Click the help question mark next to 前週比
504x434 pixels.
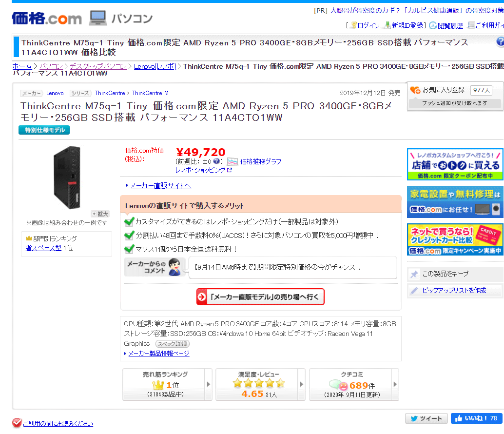(x=216, y=161)
